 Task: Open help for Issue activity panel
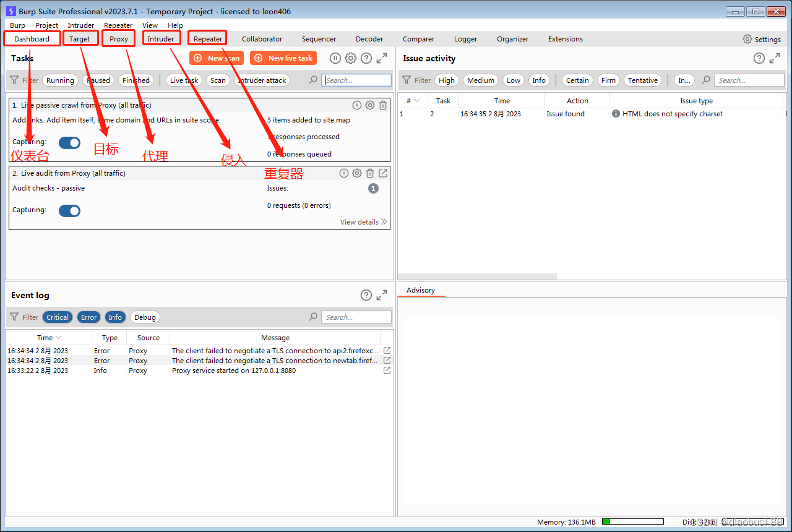[x=759, y=58]
